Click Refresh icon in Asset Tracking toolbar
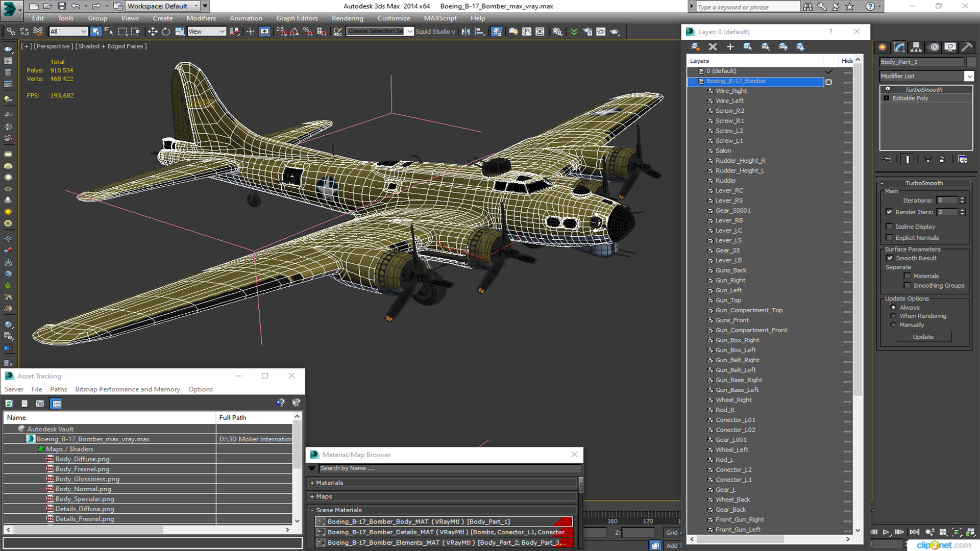 coord(9,404)
